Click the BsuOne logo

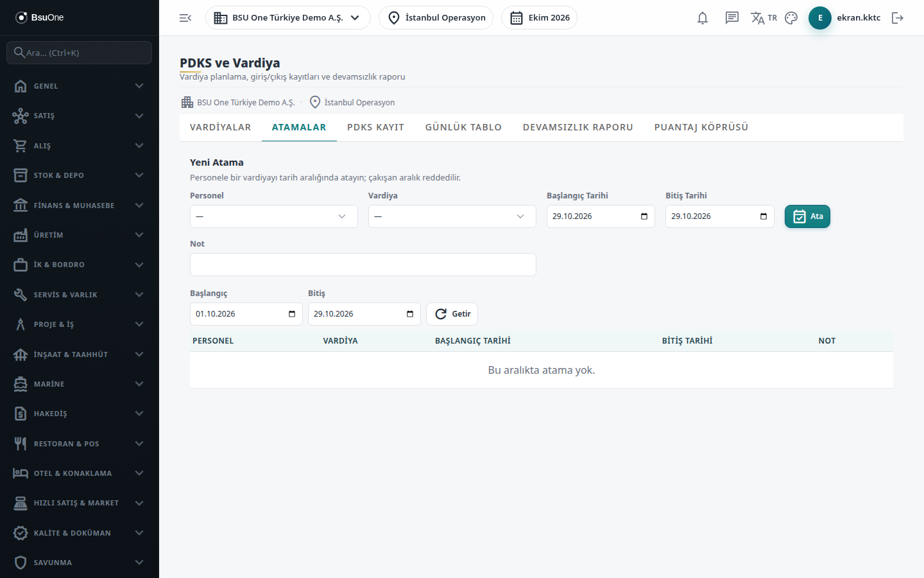40,17
